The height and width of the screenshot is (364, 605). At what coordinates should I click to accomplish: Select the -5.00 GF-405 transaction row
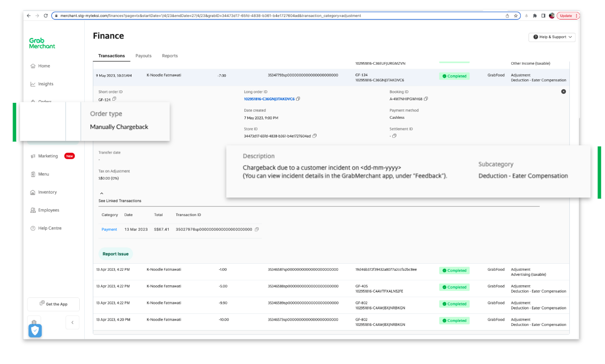click(331, 288)
